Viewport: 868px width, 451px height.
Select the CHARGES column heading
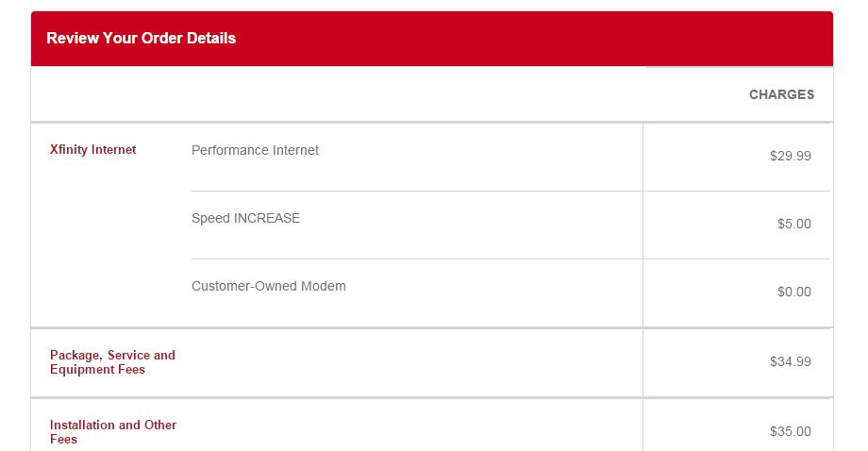[x=781, y=94]
